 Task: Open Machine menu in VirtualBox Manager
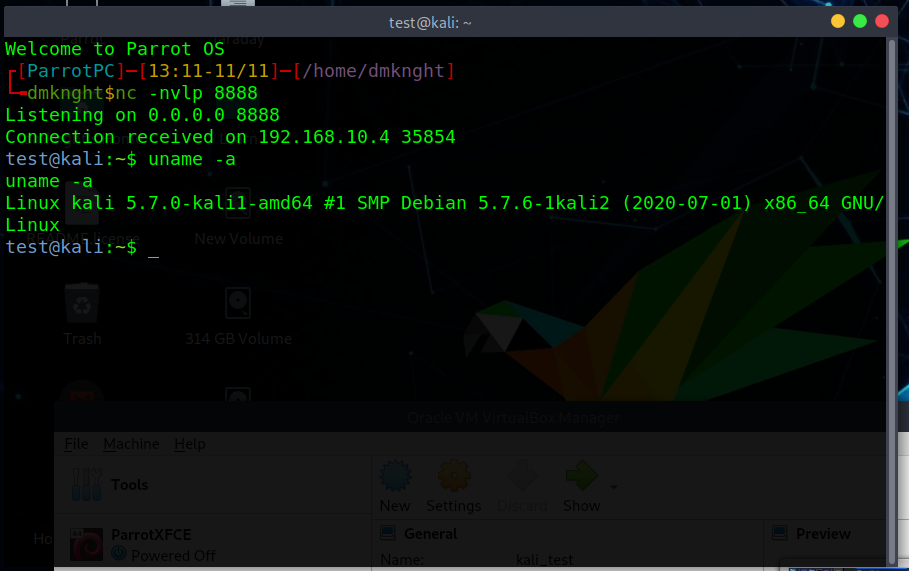(x=131, y=443)
